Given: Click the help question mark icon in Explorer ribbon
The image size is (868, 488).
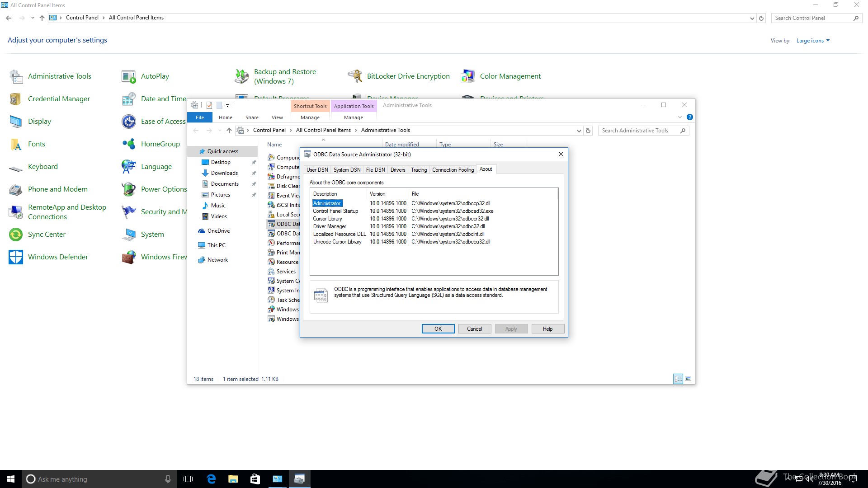Looking at the screenshot, I should pyautogui.click(x=689, y=117).
